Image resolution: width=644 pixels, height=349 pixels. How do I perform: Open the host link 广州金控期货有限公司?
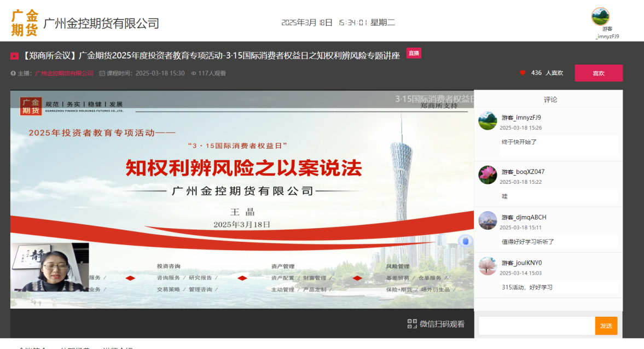pos(64,73)
